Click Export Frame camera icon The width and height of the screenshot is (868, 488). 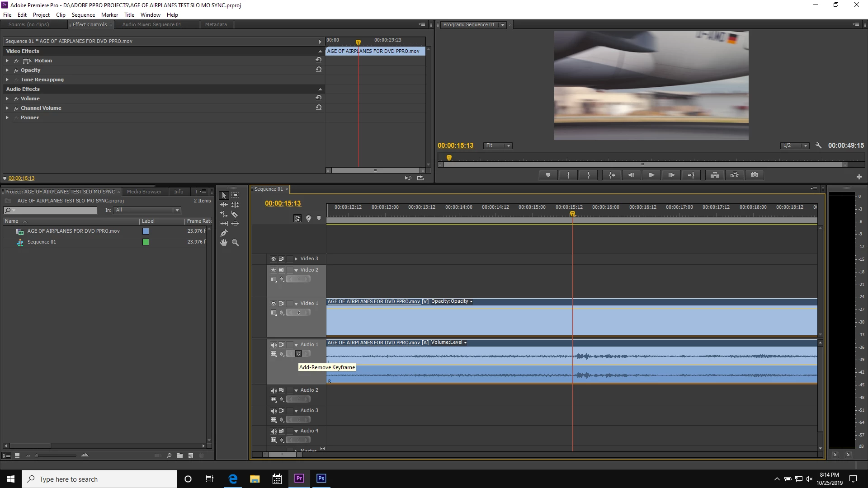755,175
